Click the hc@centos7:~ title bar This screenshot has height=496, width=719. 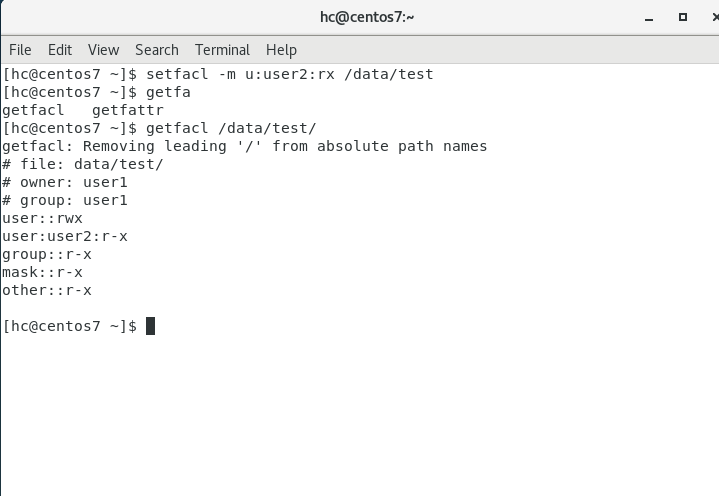pos(359,17)
